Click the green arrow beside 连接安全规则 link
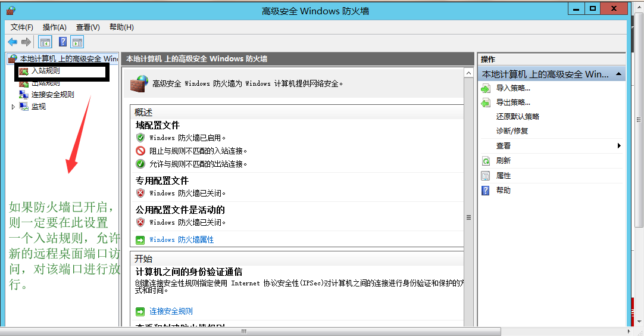 140,312
